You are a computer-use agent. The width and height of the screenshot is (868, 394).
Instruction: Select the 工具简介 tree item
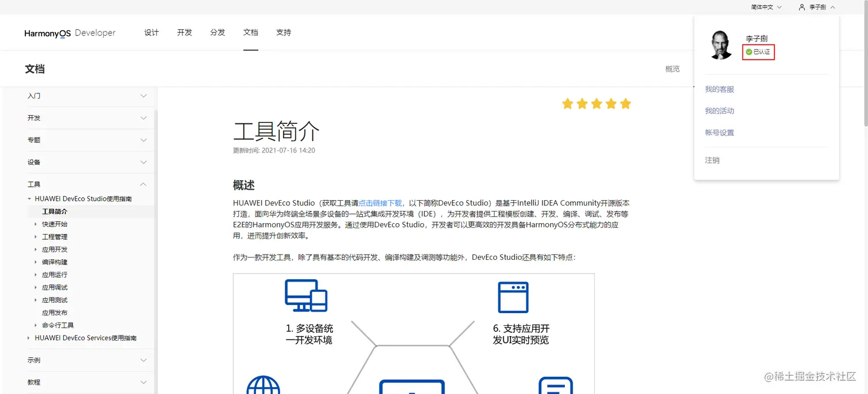pyautogui.click(x=55, y=212)
